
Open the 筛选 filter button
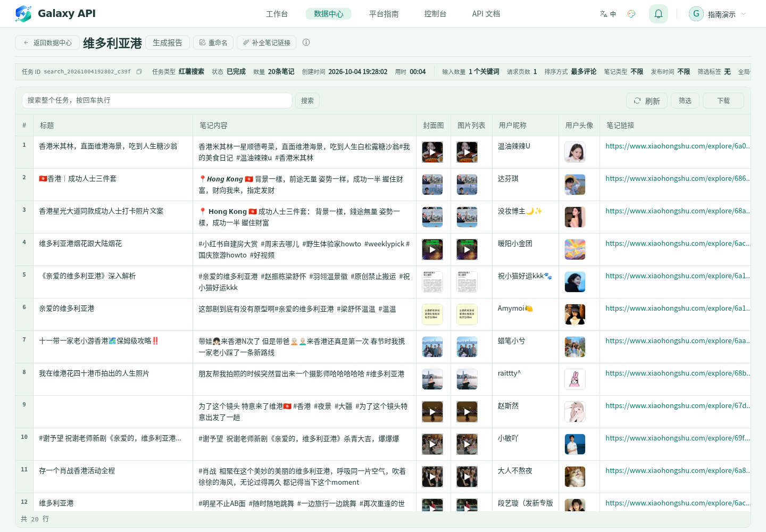click(x=685, y=101)
